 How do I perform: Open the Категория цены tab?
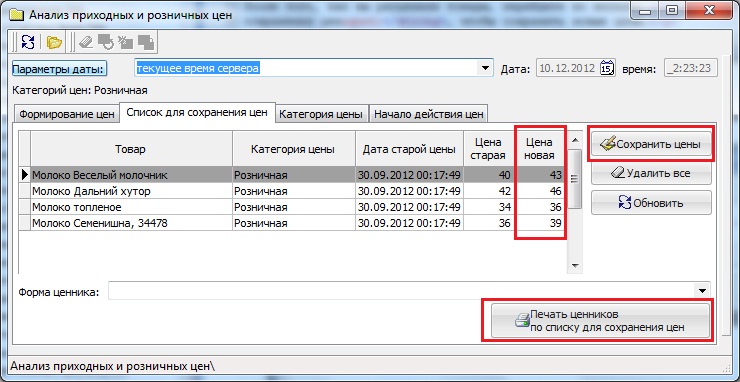(x=321, y=114)
